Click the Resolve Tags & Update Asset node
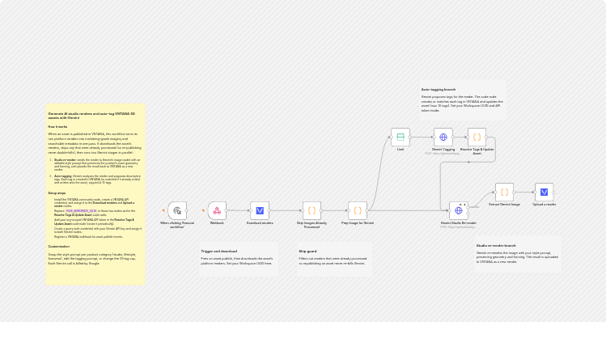 pos(477,138)
